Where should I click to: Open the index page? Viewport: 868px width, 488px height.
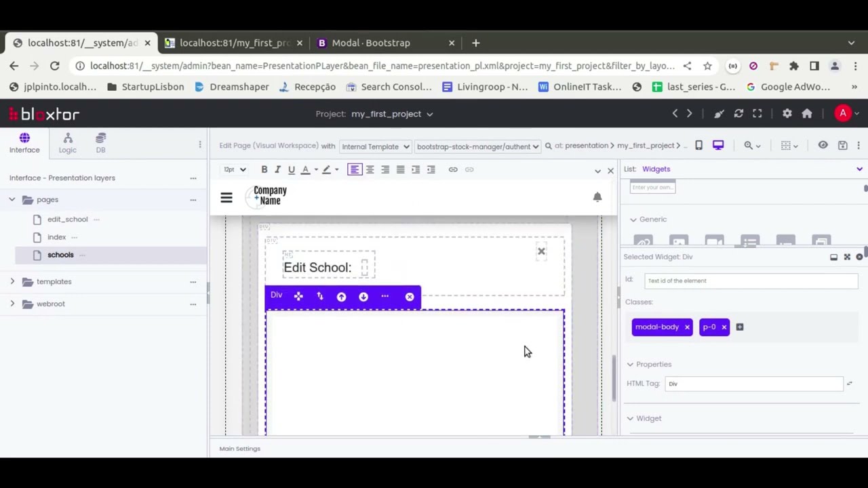pyautogui.click(x=56, y=237)
